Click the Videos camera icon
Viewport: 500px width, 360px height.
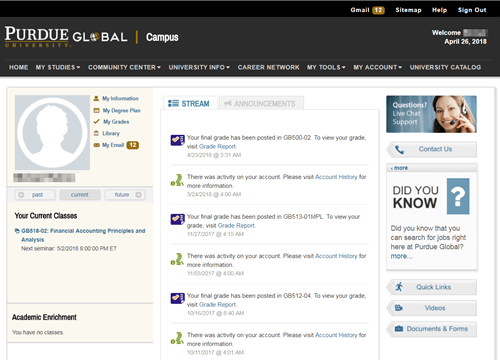coord(399,308)
